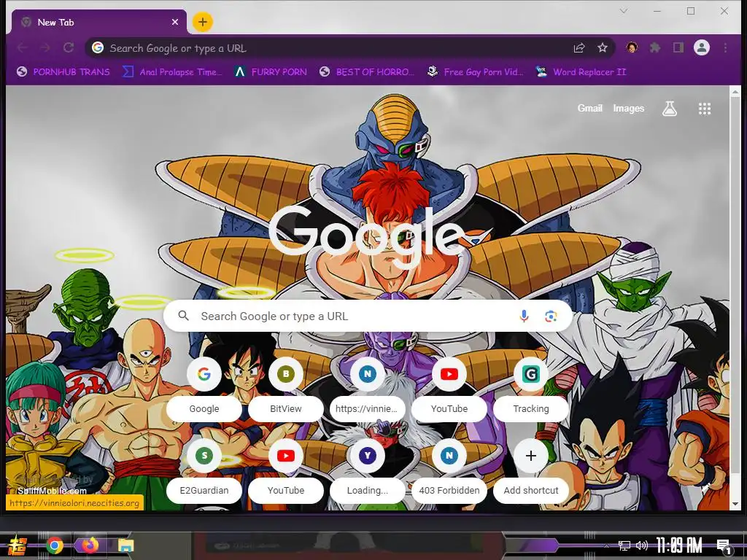The height and width of the screenshot is (560, 747).
Task: Click the Chrome taskbar icon
Action: [54, 545]
